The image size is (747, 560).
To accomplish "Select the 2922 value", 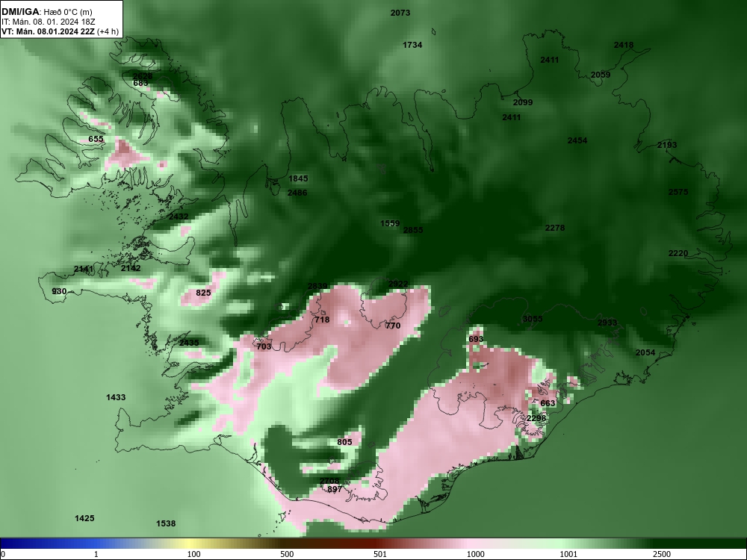I will [398, 284].
